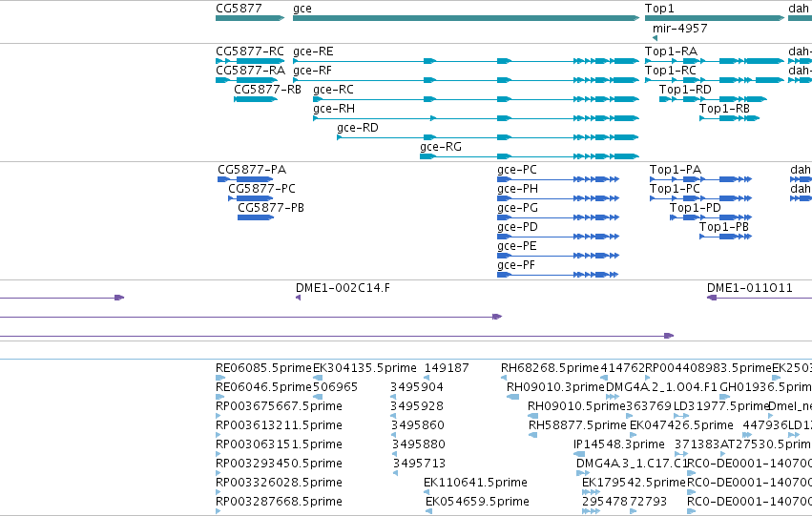Click the 3495928 feature label

[416, 406]
